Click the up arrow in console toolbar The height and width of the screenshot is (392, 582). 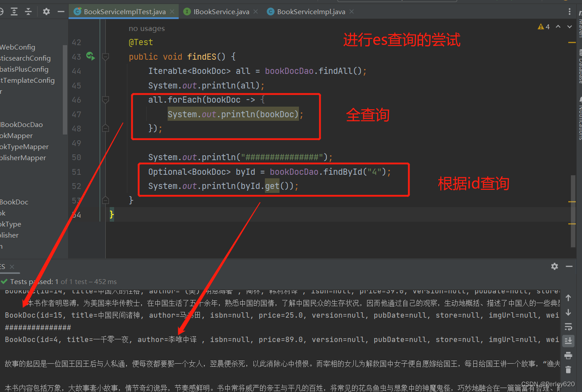(x=569, y=298)
